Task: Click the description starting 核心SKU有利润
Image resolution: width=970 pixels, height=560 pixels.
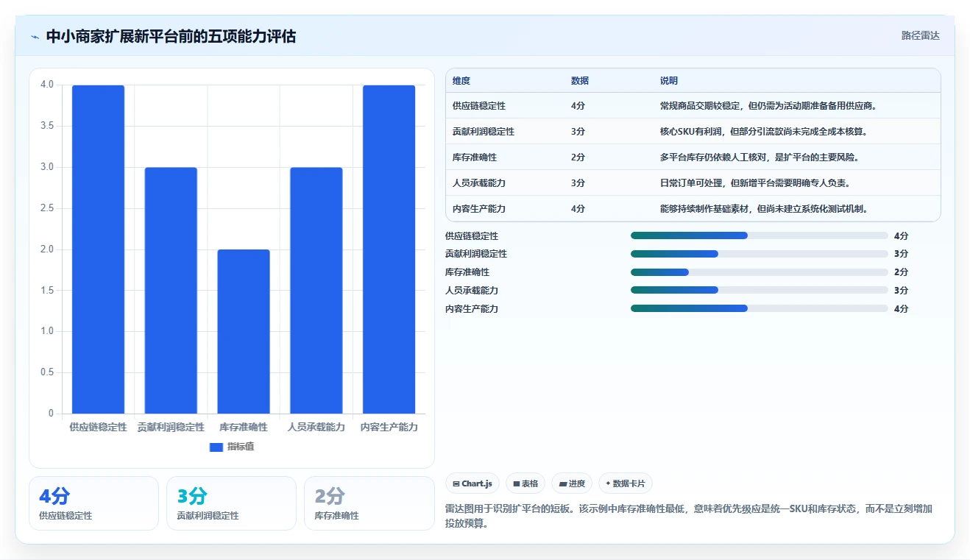Action: point(764,132)
